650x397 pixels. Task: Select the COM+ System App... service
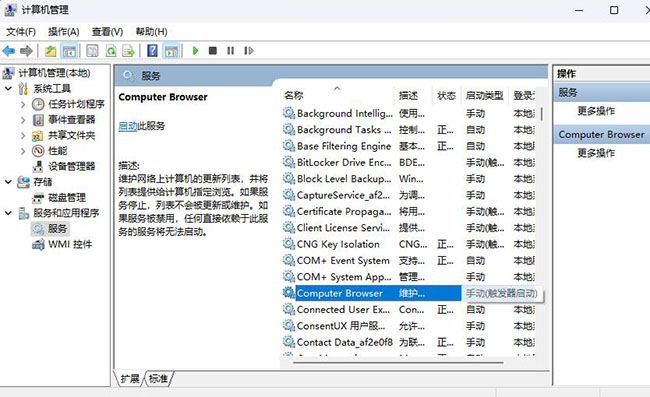(408, 277)
